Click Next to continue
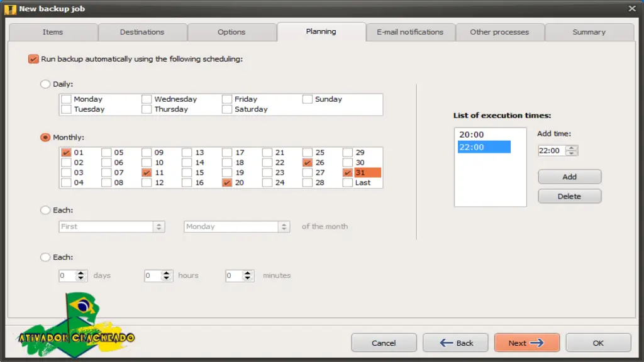 [x=527, y=343]
